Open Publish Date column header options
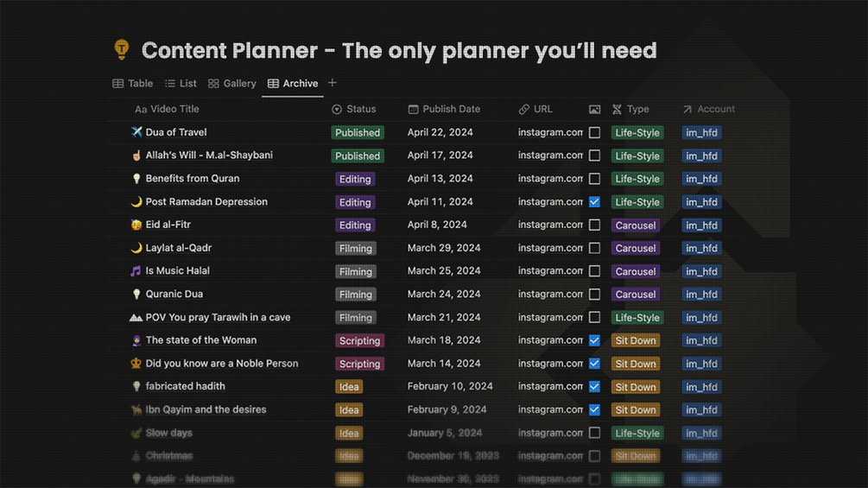This screenshot has width=868, height=488. [x=444, y=110]
